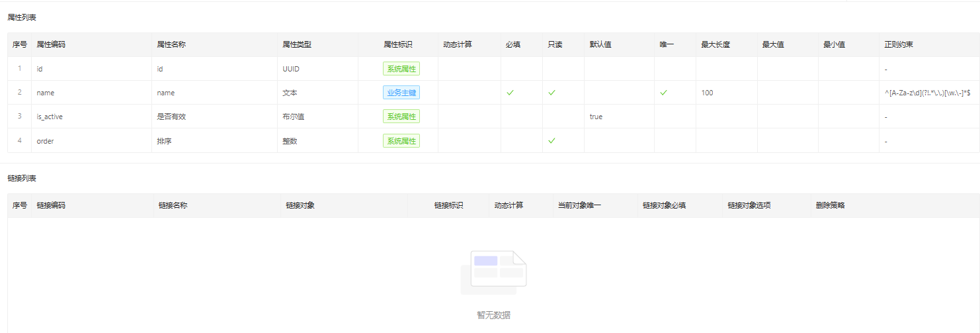This screenshot has height=333, width=980.
Task: Click the unique checkmark in name row
Action: (x=663, y=93)
